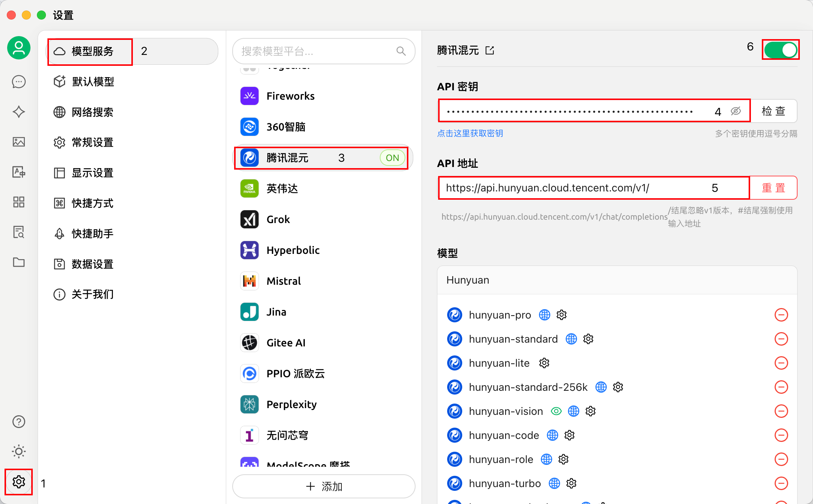Open settings gear for hunyuan-code
Viewport: 813px width, 504px height.
569,435
